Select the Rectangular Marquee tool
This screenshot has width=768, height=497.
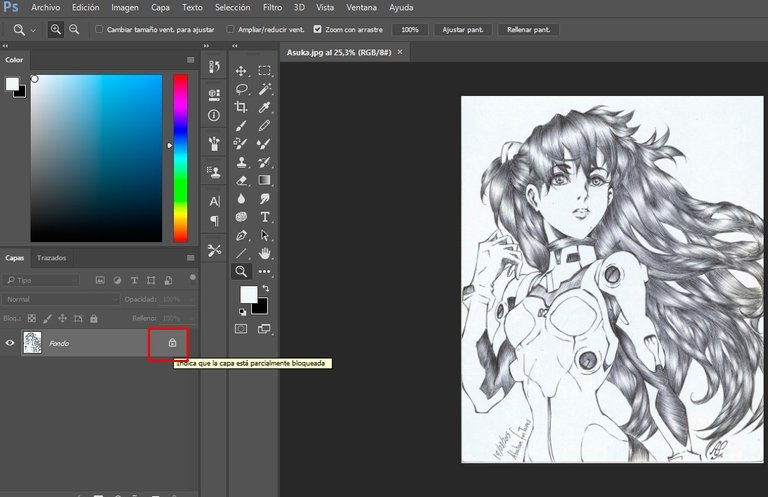[264, 71]
